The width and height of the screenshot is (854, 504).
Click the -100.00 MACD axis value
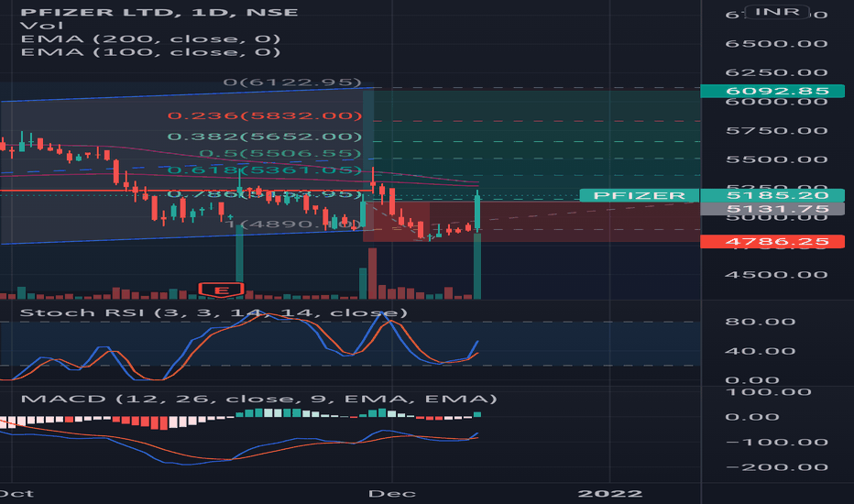(x=777, y=443)
